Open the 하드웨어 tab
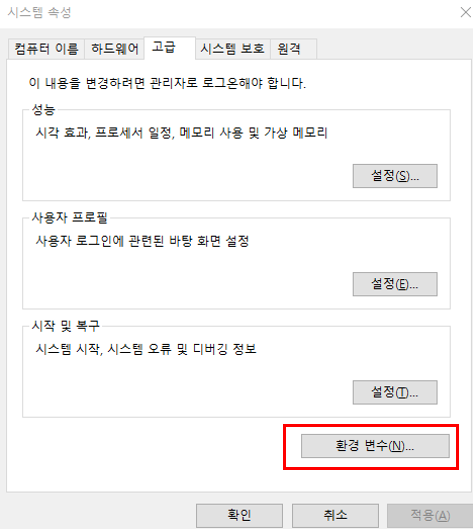This screenshot has width=473, height=529. click(x=115, y=49)
